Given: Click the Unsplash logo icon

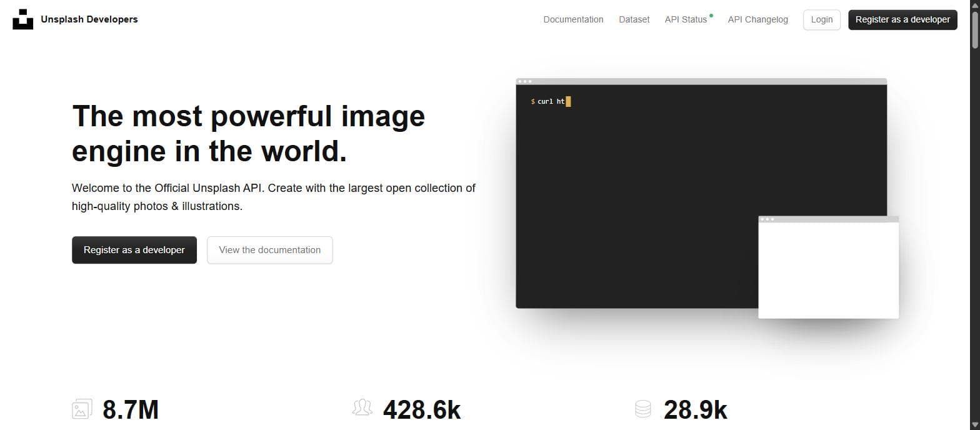Looking at the screenshot, I should (x=22, y=19).
